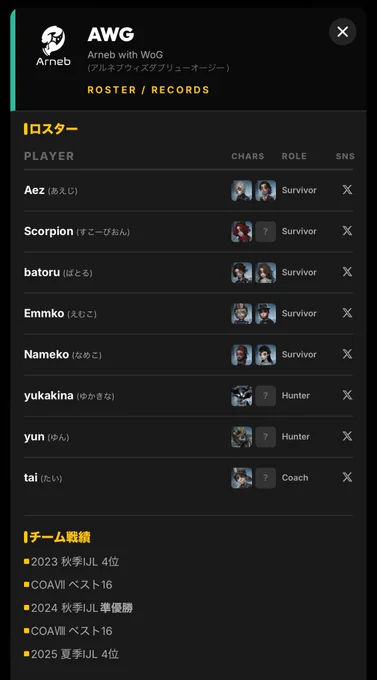The height and width of the screenshot is (680, 377).
Task: Click player name Nameko
Action: click(x=46, y=354)
